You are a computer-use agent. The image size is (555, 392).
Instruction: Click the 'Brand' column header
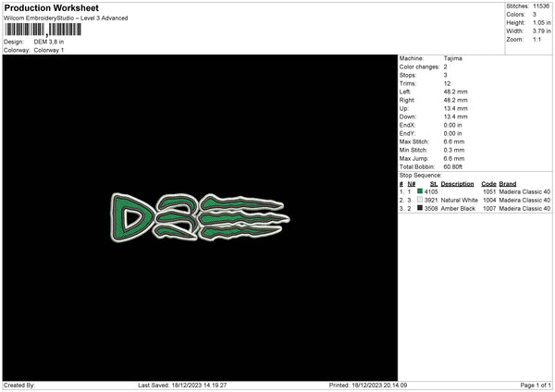(508, 184)
